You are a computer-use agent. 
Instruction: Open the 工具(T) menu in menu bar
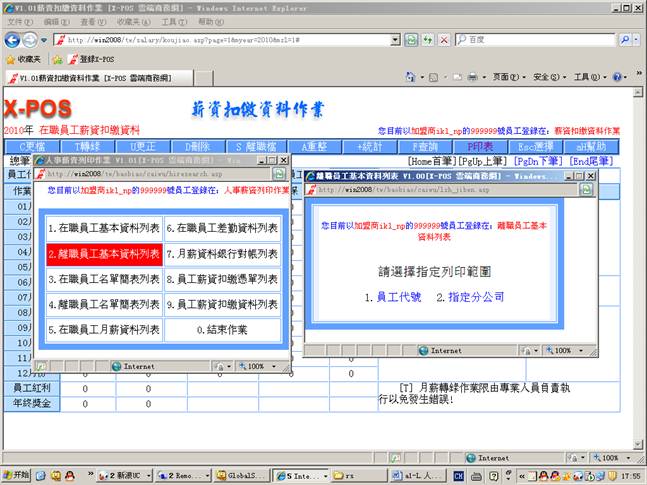pyautogui.click(x=173, y=21)
